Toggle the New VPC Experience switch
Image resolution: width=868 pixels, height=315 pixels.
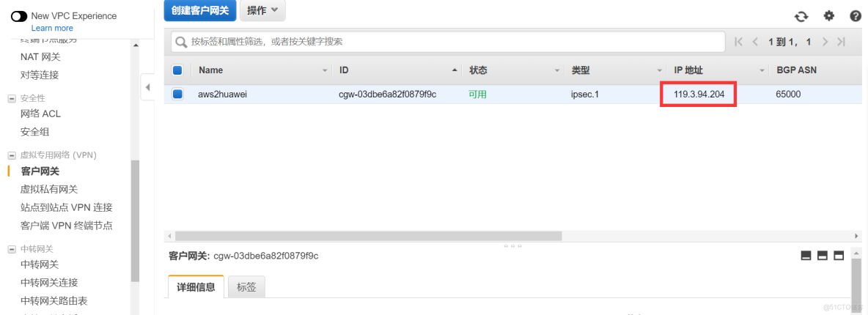[x=19, y=16]
